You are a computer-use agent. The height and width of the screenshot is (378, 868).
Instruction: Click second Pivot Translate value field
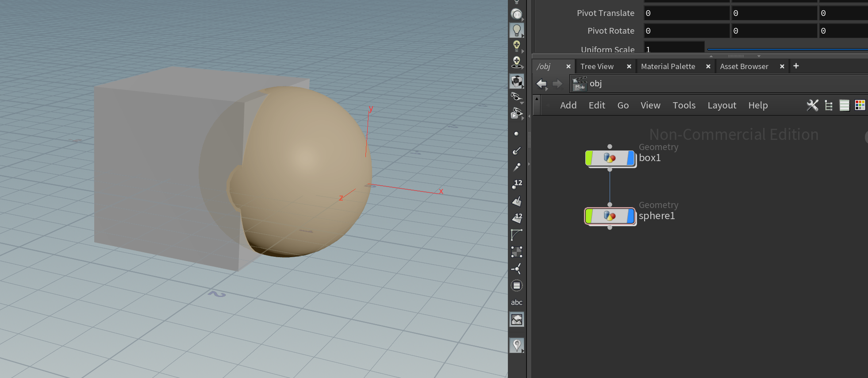[x=774, y=13]
